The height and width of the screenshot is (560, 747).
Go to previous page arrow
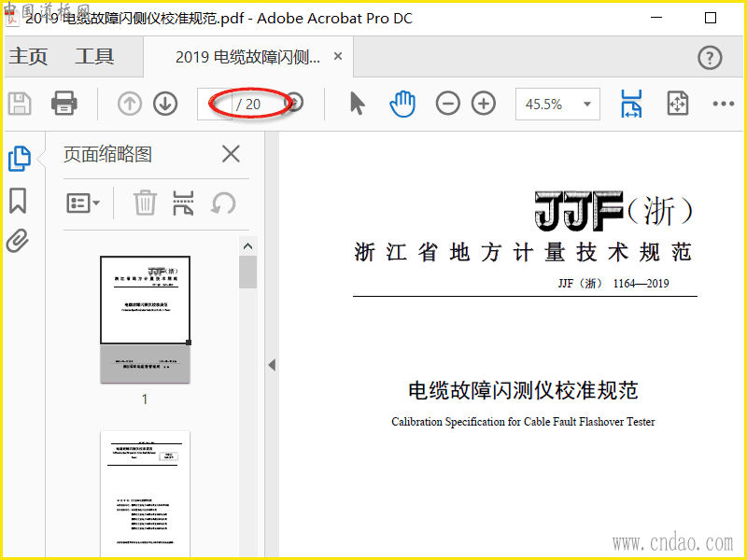click(130, 104)
